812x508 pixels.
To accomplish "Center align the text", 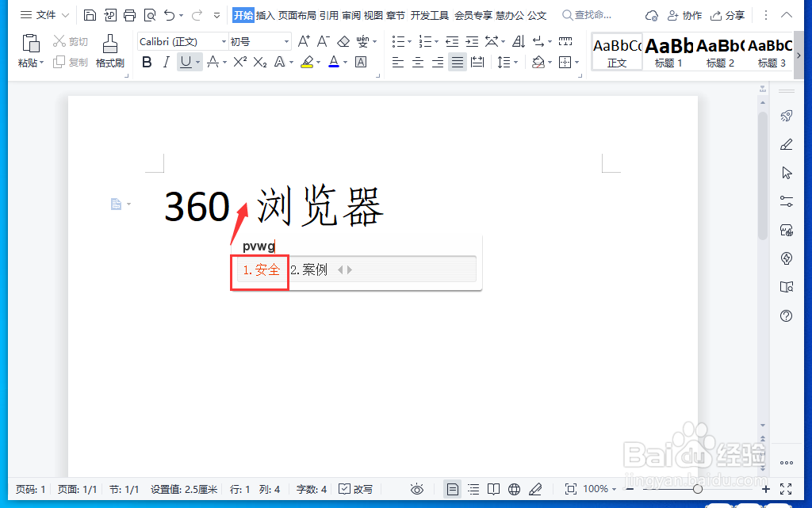I will tap(417, 63).
